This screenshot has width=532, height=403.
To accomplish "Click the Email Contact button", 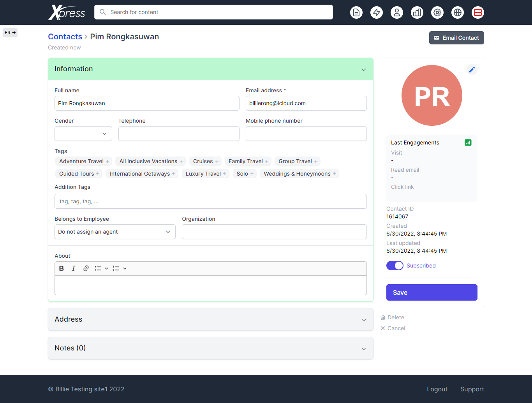I will 456,38.
